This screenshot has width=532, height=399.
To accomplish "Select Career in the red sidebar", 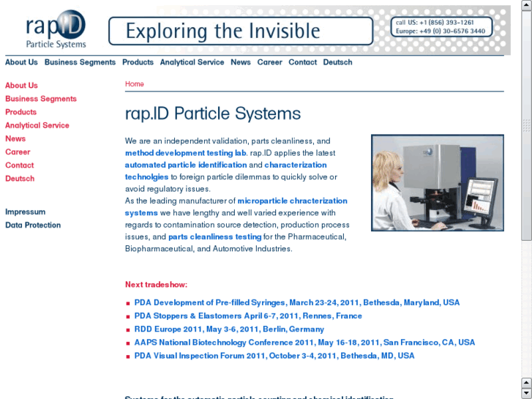I will pyautogui.click(x=18, y=152).
